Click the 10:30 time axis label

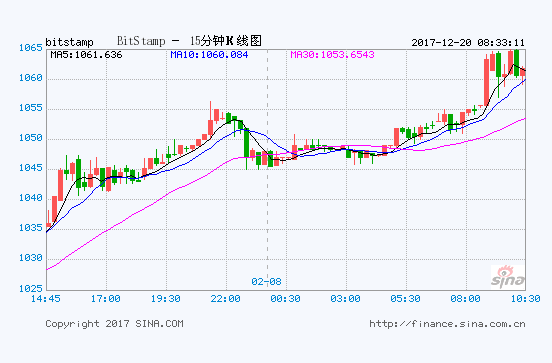(525, 299)
